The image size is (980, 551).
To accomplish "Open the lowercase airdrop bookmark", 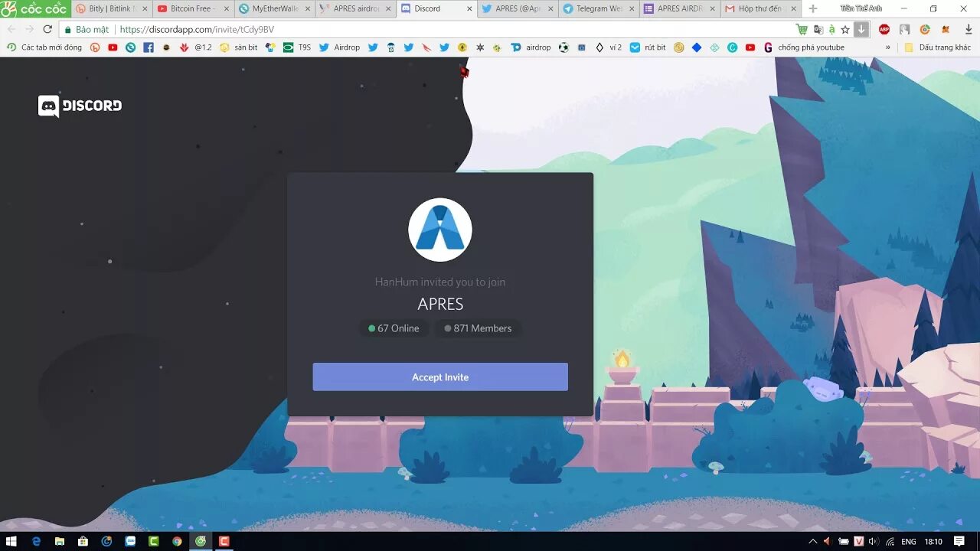I will pyautogui.click(x=531, y=47).
